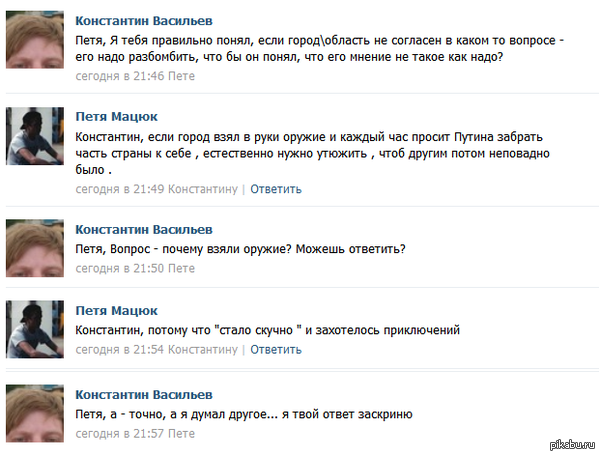Click the 'Пете' recipient on the 21:57 comment
This screenshot has height=456, width=600.
[181, 434]
